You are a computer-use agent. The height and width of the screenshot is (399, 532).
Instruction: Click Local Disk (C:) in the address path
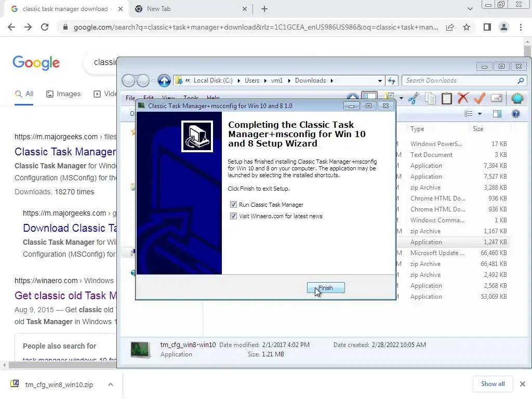213,81
